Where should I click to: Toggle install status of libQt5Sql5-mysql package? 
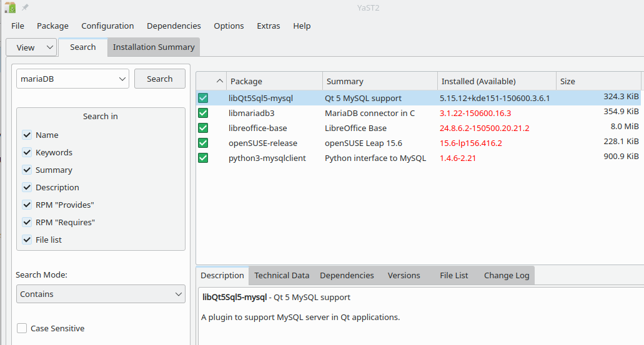203,98
